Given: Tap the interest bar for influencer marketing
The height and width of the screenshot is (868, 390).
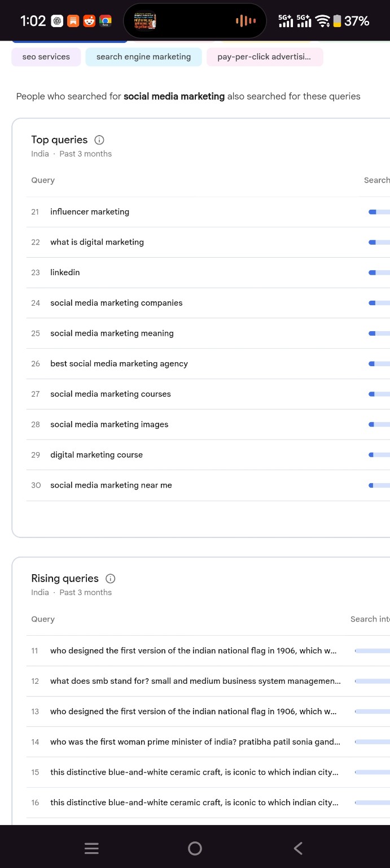Looking at the screenshot, I should 379,212.
